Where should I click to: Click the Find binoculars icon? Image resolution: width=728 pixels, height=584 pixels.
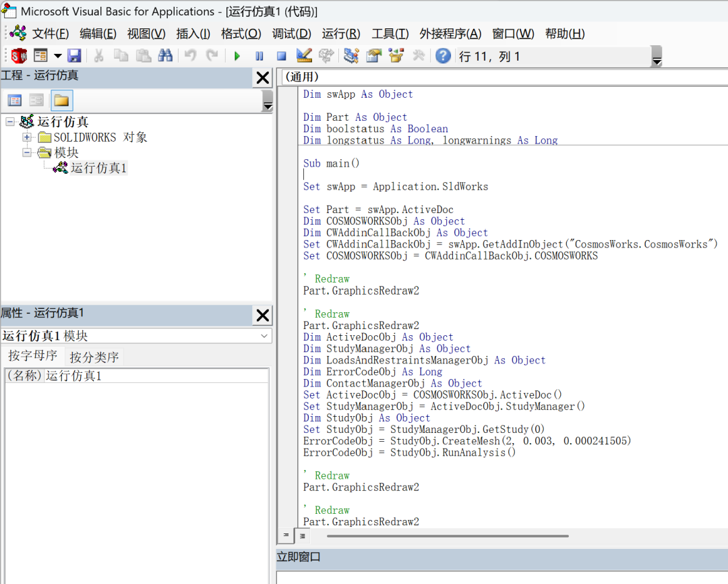(165, 56)
